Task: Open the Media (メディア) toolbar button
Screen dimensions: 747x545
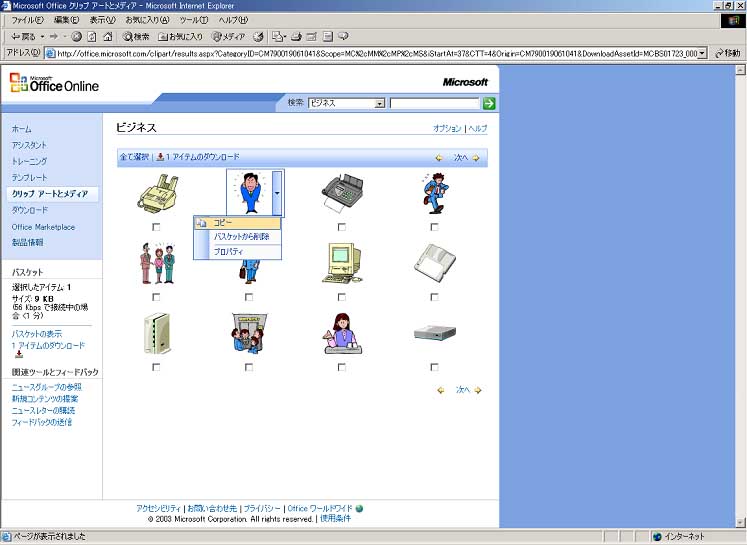Action: [228, 36]
